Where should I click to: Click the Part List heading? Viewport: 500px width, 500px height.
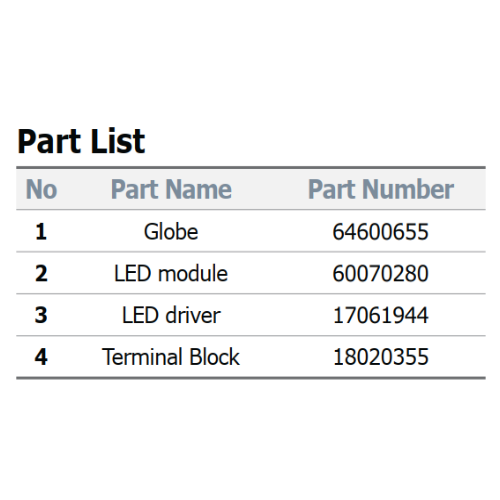[x=81, y=141]
